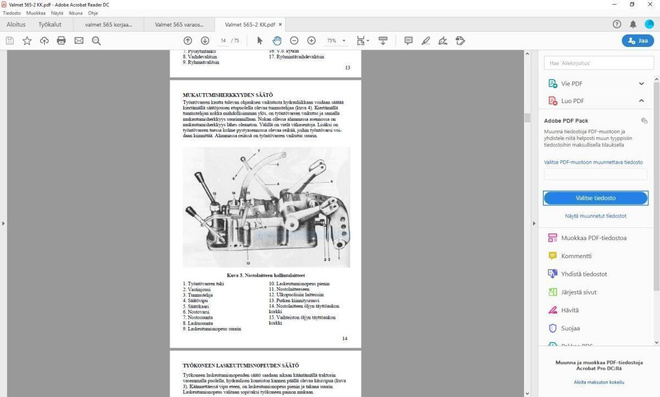
Task: Zoom out with the minus icon
Action: point(294,41)
